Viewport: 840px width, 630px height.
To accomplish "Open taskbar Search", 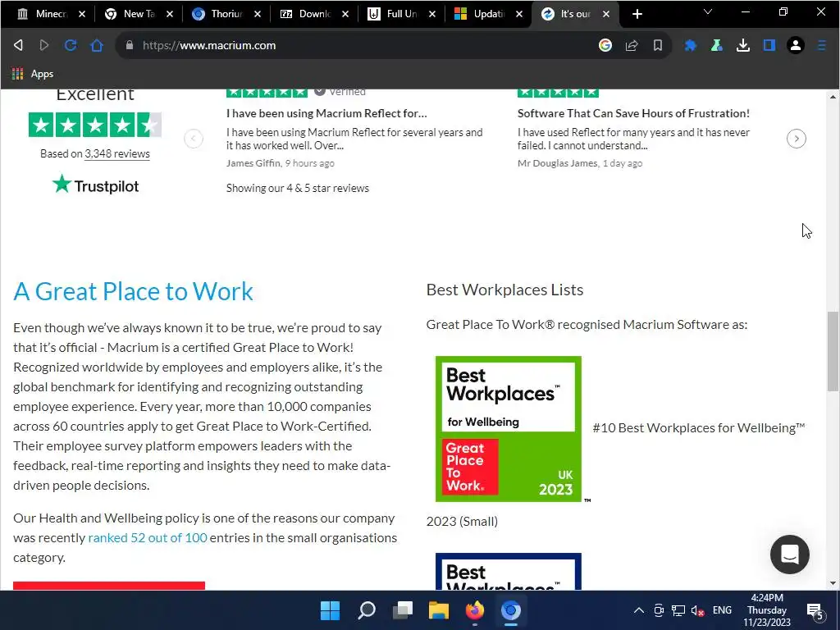I will point(367,610).
